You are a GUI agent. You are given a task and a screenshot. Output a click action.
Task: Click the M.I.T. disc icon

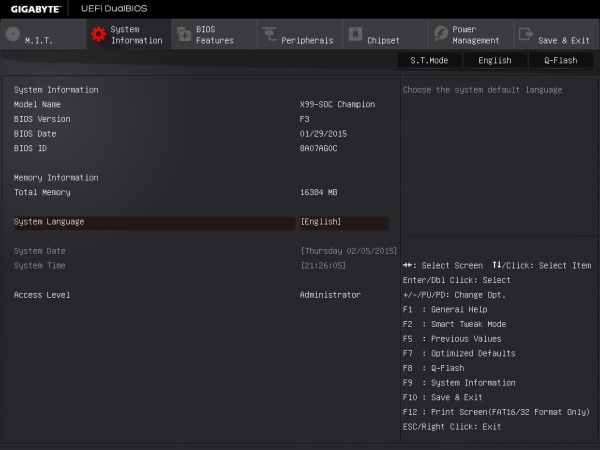(x=13, y=34)
